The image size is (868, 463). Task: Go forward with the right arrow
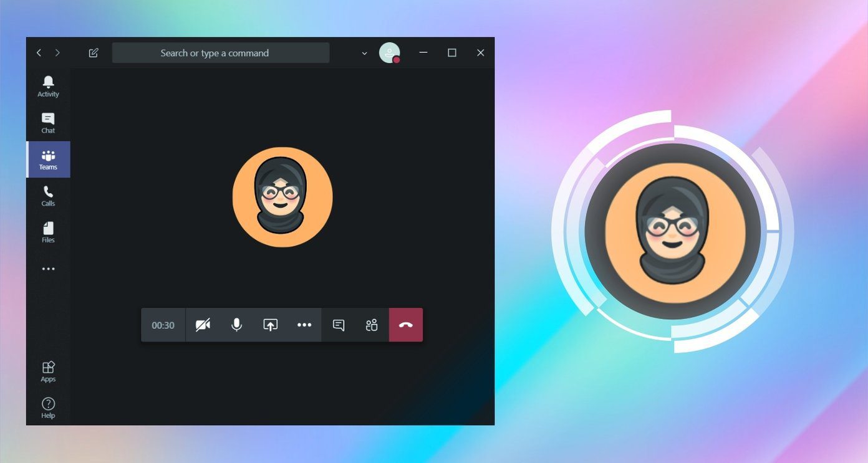57,53
